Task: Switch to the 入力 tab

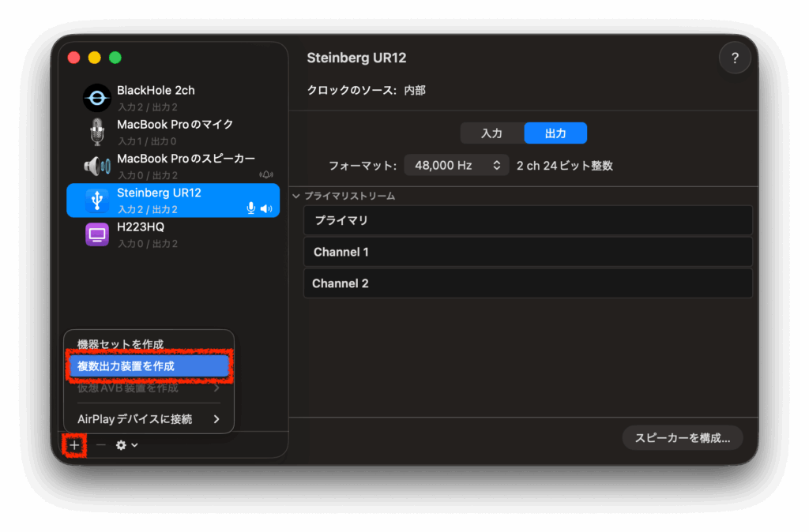Action: click(x=491, y=133)
